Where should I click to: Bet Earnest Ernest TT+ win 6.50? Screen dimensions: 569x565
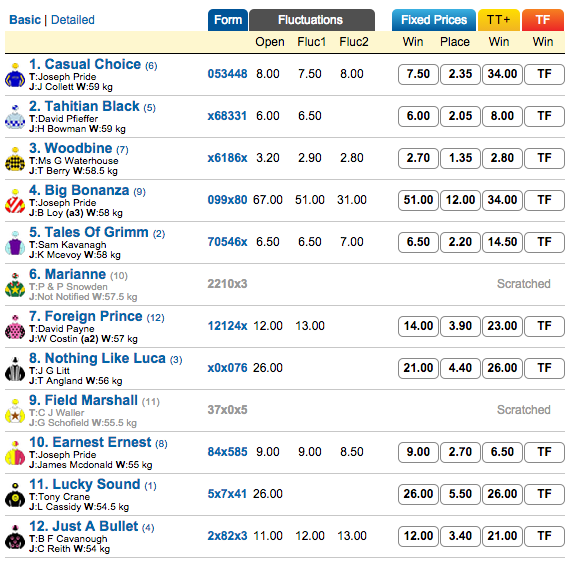[502, 452]
